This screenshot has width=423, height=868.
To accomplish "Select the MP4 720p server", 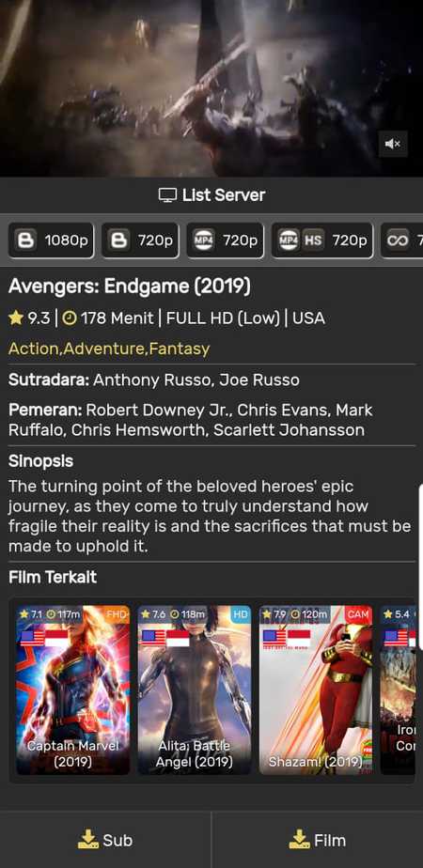I will [x=225, y=240].
